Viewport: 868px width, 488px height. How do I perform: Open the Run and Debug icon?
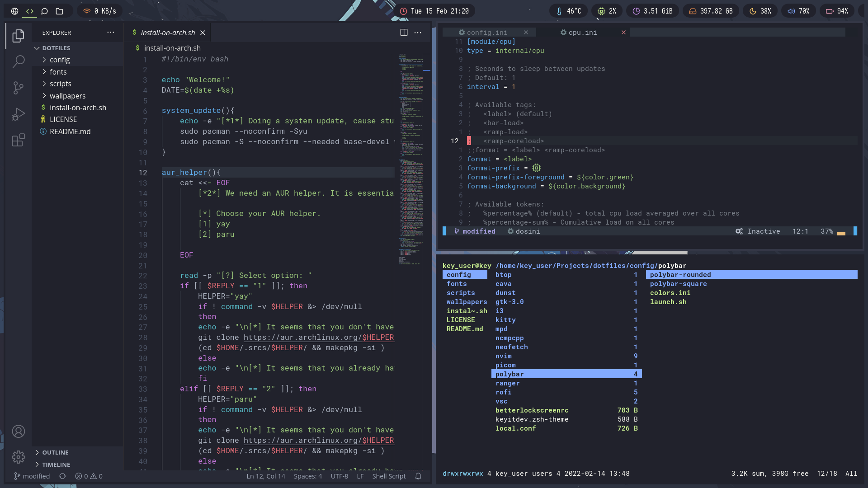[x=18, y=114]
